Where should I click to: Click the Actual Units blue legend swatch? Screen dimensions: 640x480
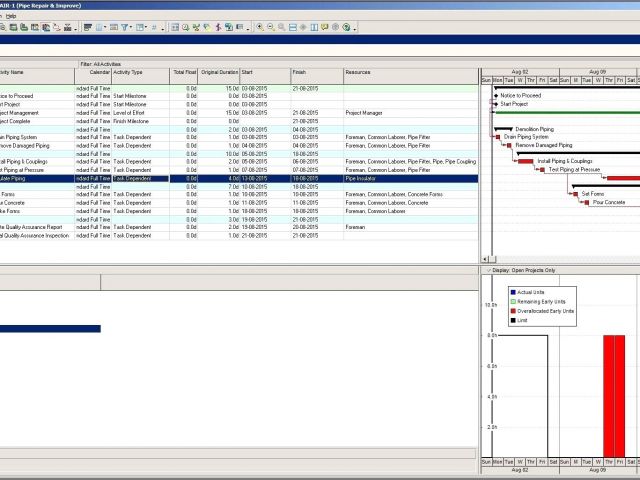(x=514, y=292)
